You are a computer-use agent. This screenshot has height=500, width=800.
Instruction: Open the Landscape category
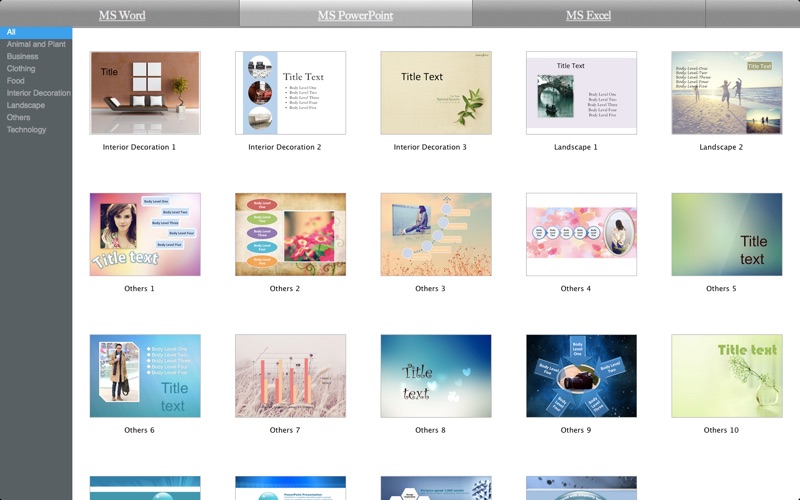tap(26, 106)
